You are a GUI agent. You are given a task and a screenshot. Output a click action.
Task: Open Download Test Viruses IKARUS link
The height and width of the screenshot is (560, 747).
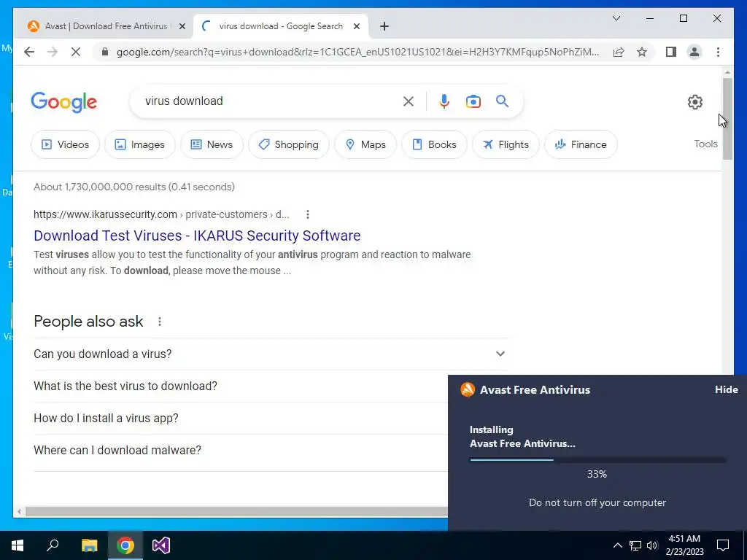point(197,236)
